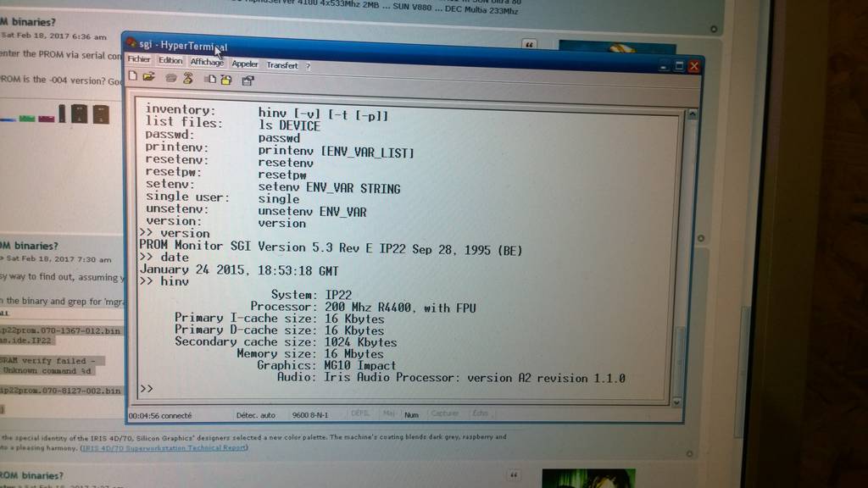
Task: Open the Fichier menu
Action: (138, 58)
